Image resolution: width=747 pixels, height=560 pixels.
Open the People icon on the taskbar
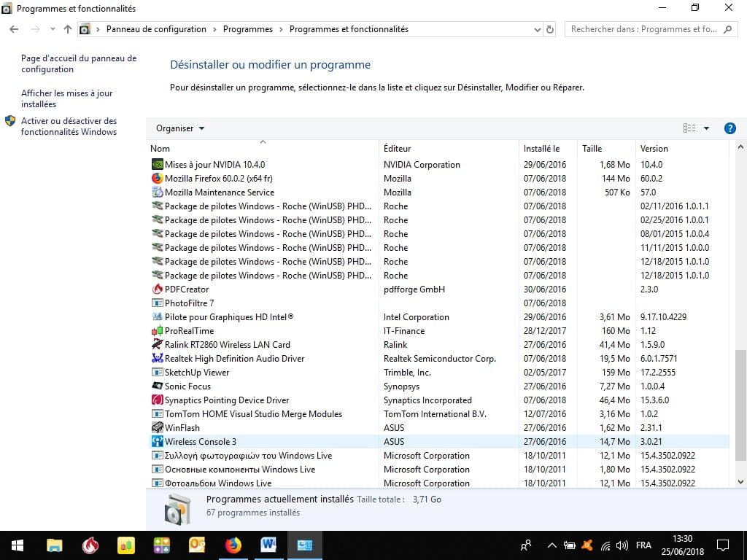tap(526, 545)
